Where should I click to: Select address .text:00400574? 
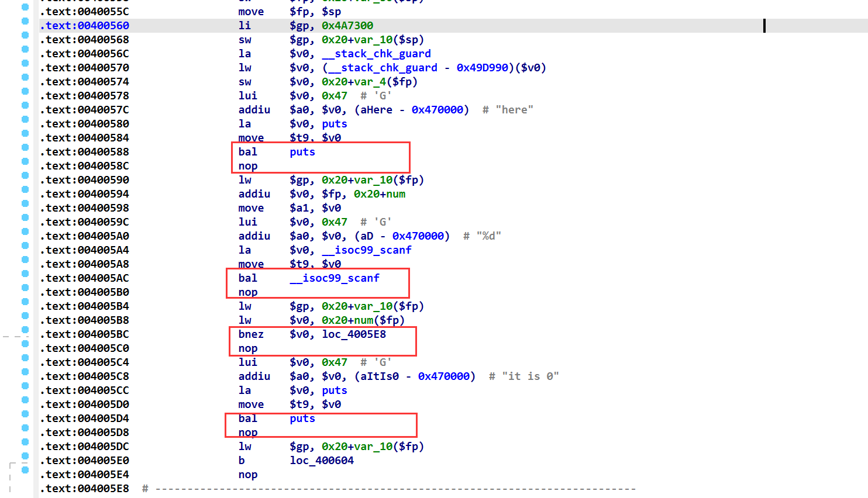coord(84,82)
